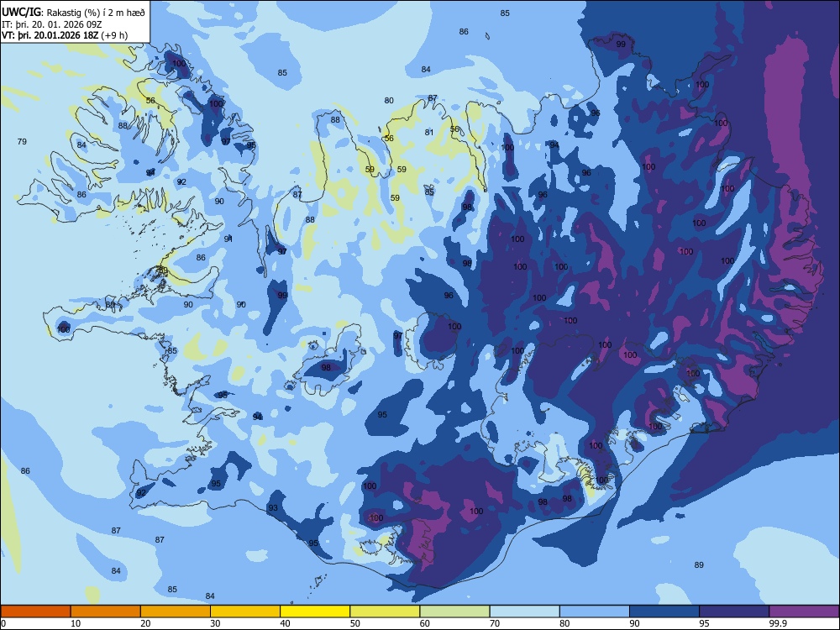Click the '79' humidity value on the map
840x630 pixels.
(22, 141)
